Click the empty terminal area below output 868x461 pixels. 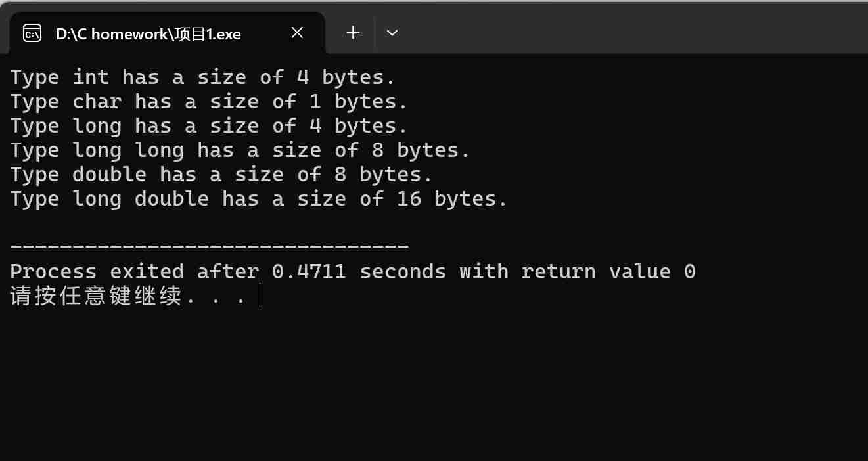[x=434, y=387]
